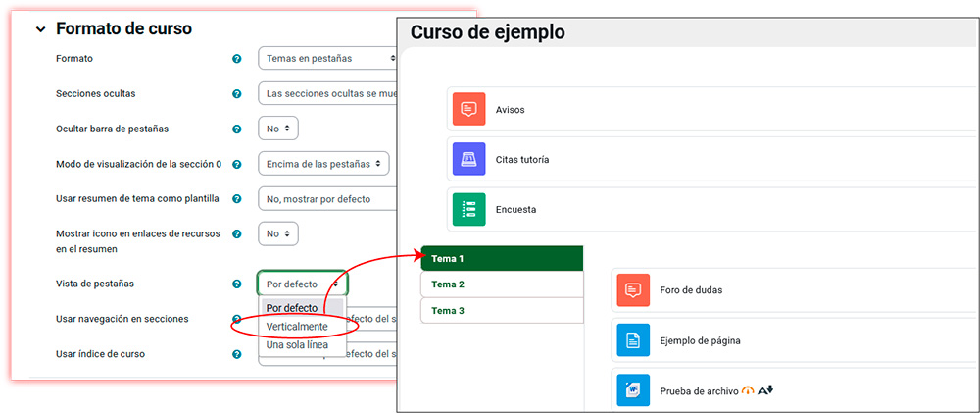
Task: Open the Foro de dudas link
Action: coord(691,290)
